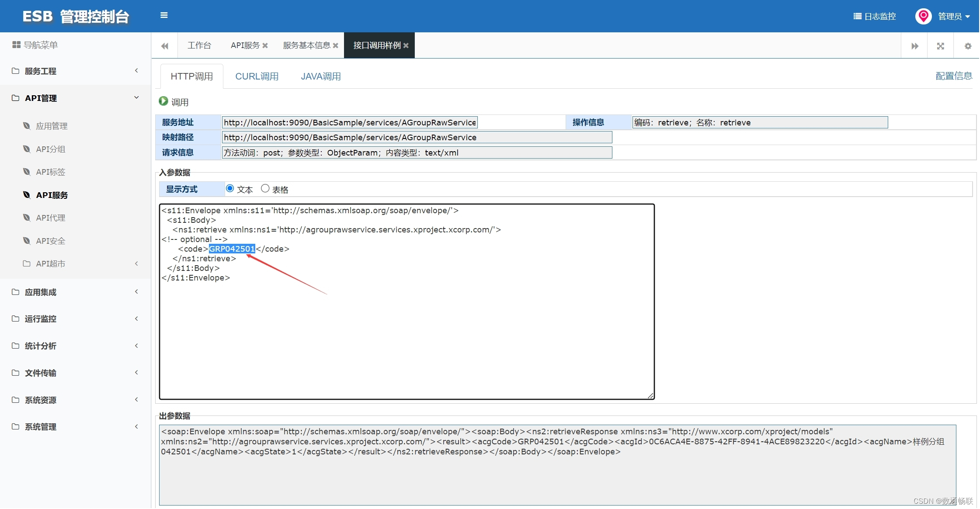Select the 表格 display radio button

pyautogui.click(x=265, y=189)
